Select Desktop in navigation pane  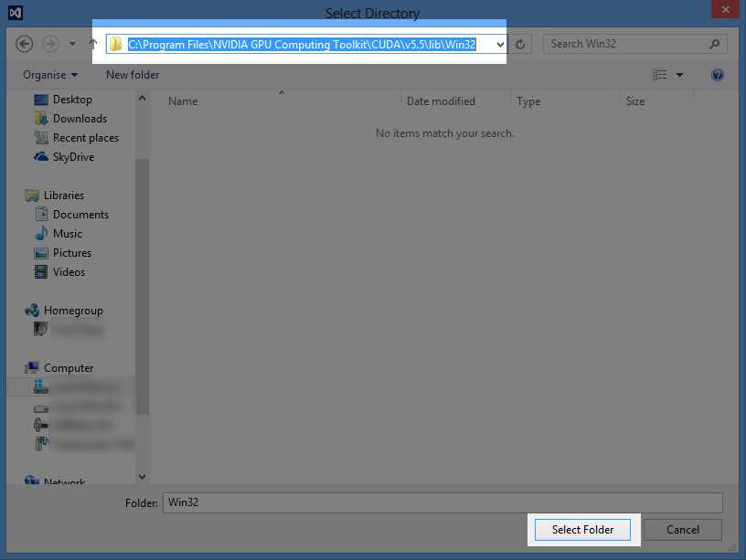(x=72, y=100)
